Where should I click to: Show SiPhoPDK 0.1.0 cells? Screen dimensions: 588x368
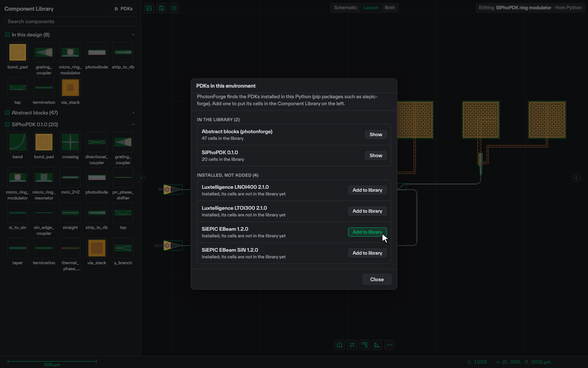[376, 156]
